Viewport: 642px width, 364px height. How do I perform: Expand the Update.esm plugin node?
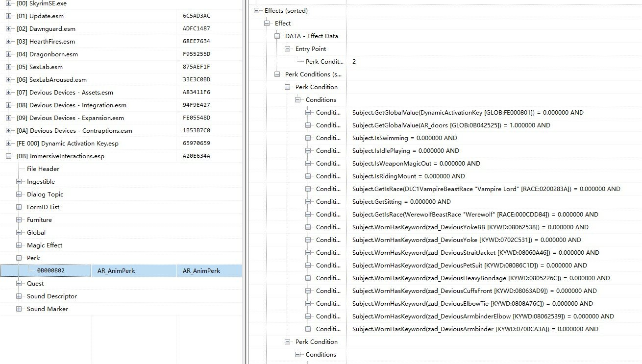click(8, 16)
